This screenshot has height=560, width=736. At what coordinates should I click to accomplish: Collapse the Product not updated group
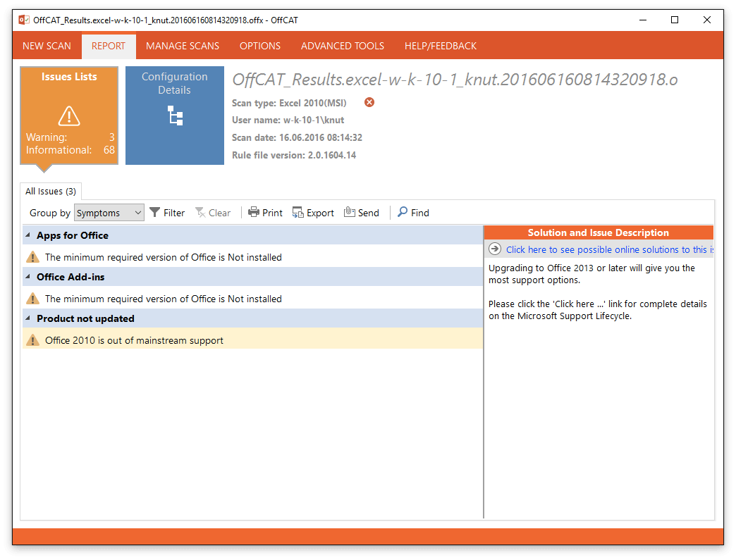(x=27, y=318)
